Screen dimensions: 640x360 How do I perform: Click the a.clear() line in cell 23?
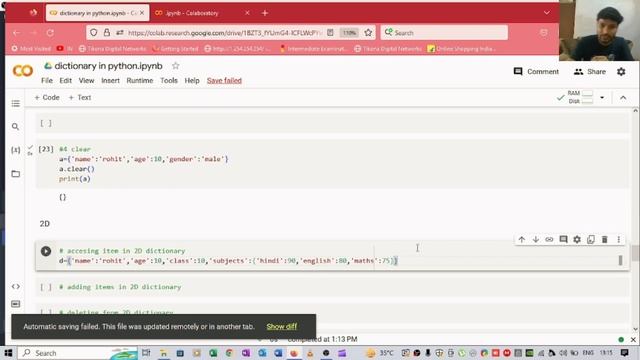click(x=77, y=169)
